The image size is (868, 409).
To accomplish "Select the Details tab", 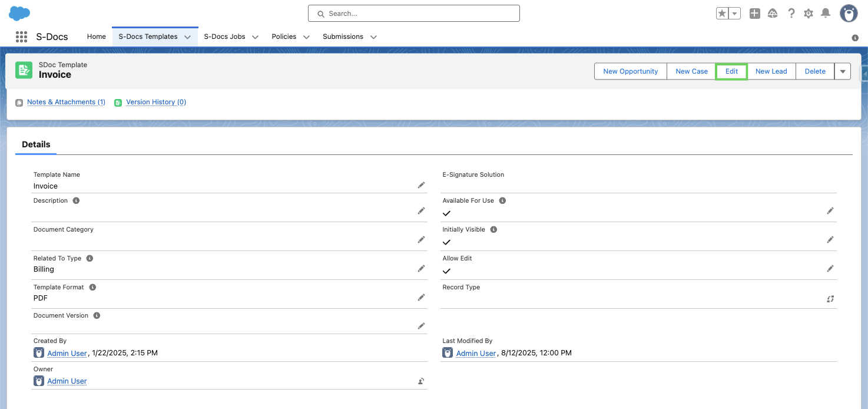I will (x=36, y=144).
